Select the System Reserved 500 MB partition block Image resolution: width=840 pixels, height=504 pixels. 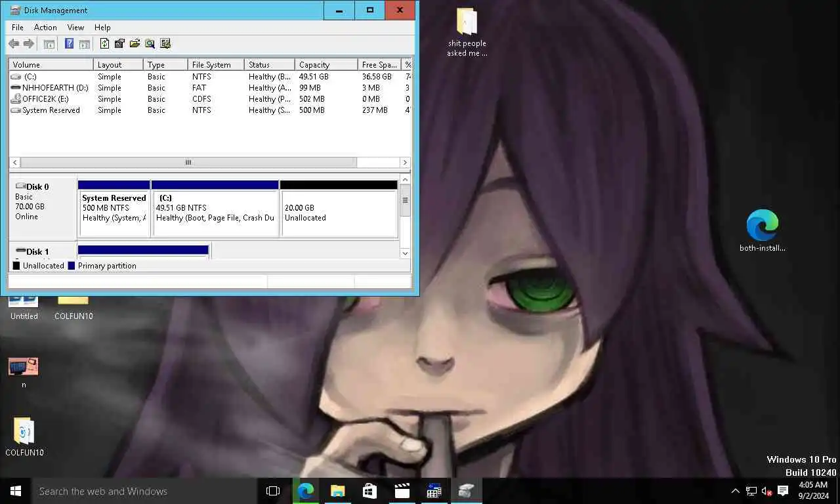pos(114,209)
